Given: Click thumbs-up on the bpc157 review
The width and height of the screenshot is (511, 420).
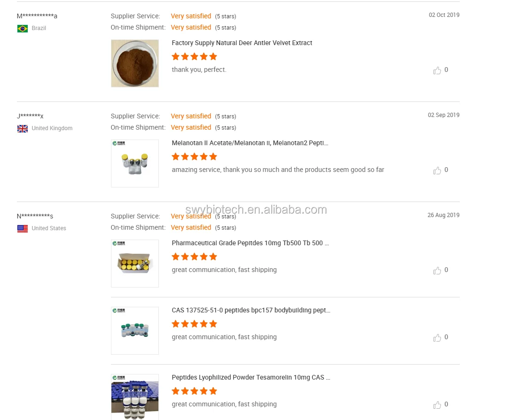Looking at the screenshot, I should [437, 337].
